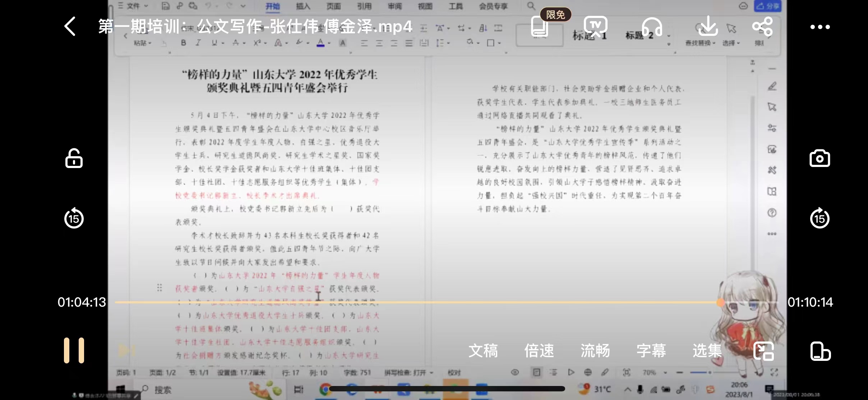
Task: Switch to audio-only headphone mode
Action: coord(652,27)
